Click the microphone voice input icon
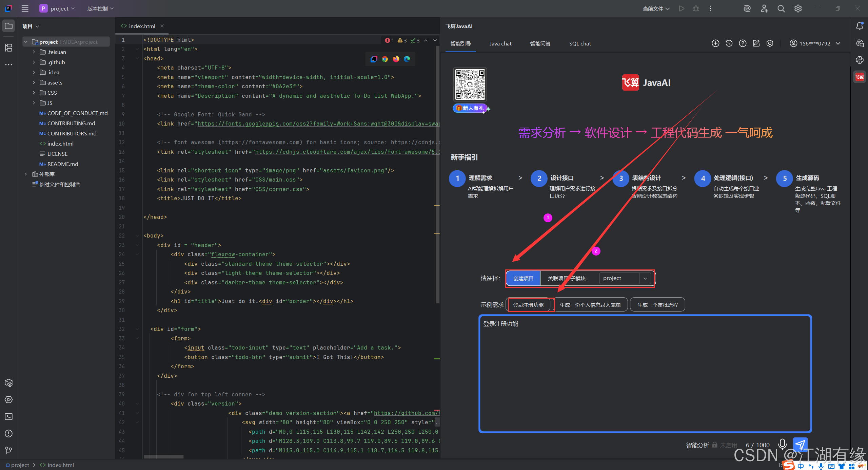 (x=782, y=444)
